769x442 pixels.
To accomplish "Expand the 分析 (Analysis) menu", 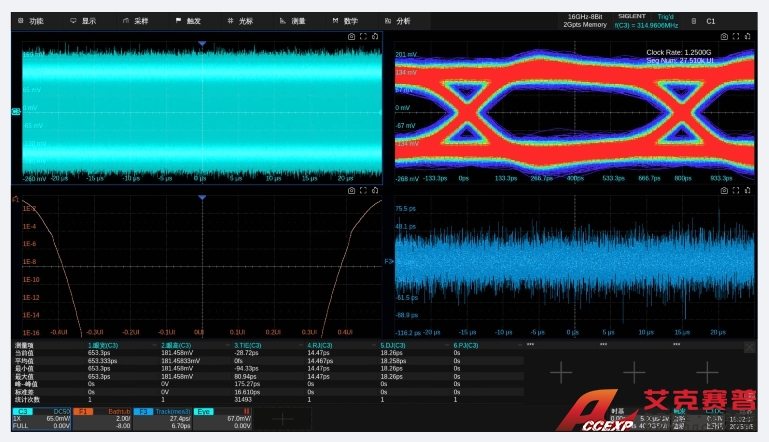I will tap(398, 20).
